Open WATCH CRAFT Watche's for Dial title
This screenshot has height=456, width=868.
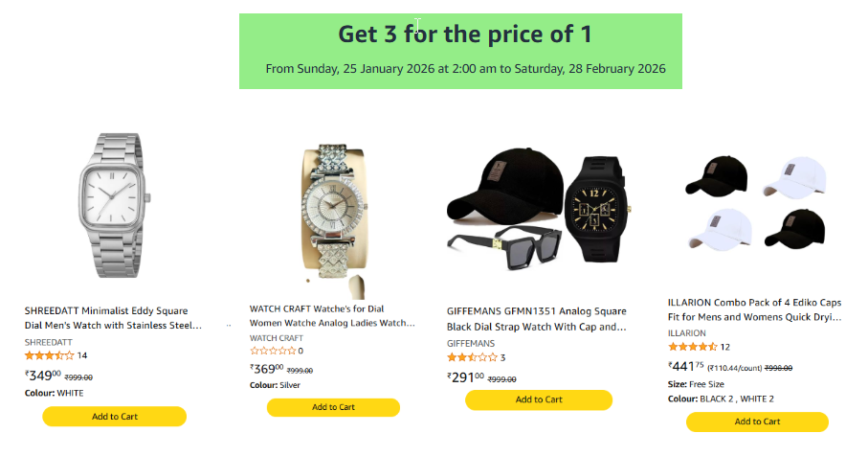332,316
